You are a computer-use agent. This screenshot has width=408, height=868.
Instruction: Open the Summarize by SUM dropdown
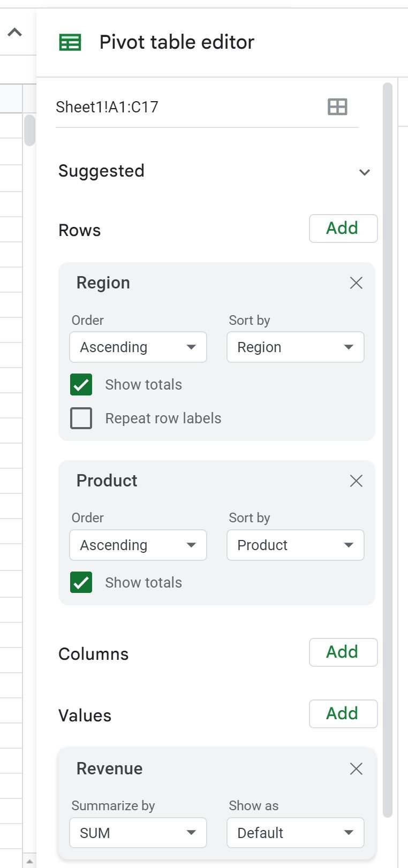[138, 833]
